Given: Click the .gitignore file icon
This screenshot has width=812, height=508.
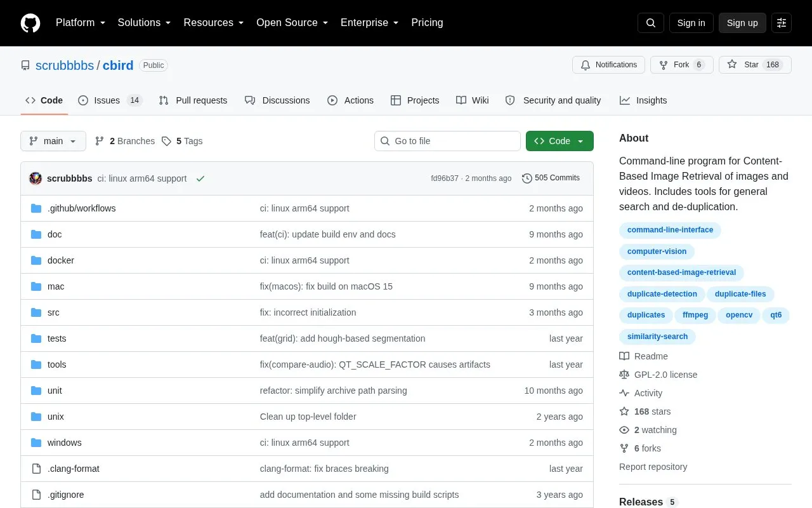Looking at the screenshot, I should click(36, 495).
